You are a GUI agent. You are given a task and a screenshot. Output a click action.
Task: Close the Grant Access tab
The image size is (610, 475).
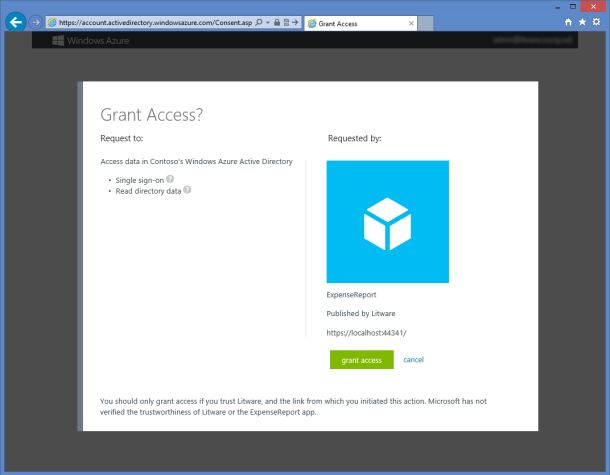tap(411, 23)
